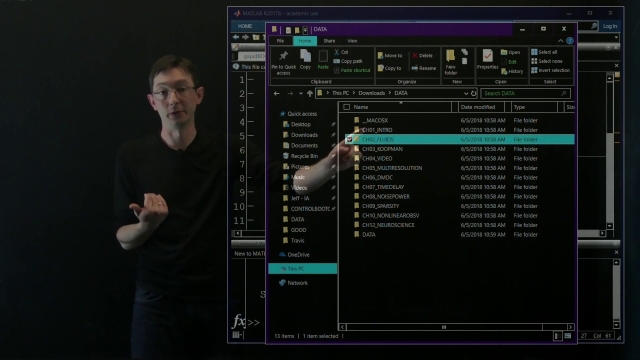640x360 pixels.
Task: Tick the select-all checkbox beside Name
Action: [347, 107]
